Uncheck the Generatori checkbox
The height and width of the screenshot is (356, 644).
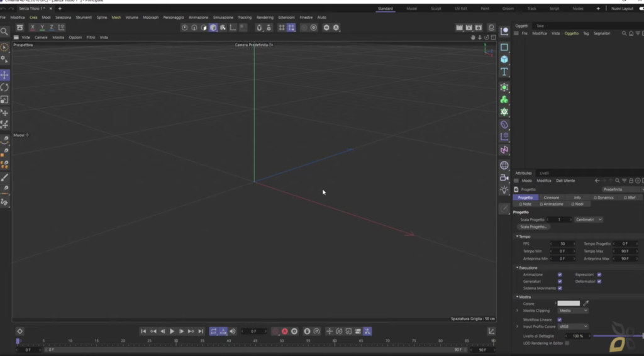tap(560, 281)
